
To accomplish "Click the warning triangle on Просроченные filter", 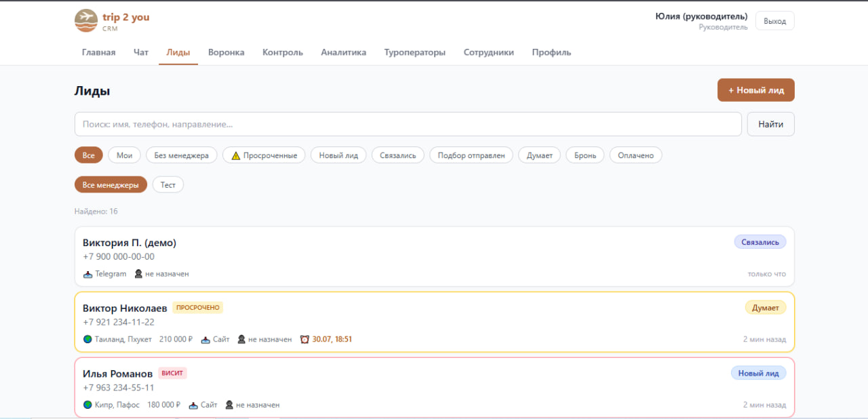I will (x=236, y=155).
